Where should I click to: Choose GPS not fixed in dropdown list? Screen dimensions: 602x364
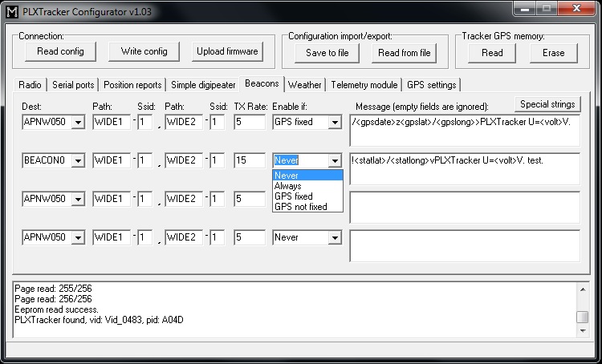307,206
